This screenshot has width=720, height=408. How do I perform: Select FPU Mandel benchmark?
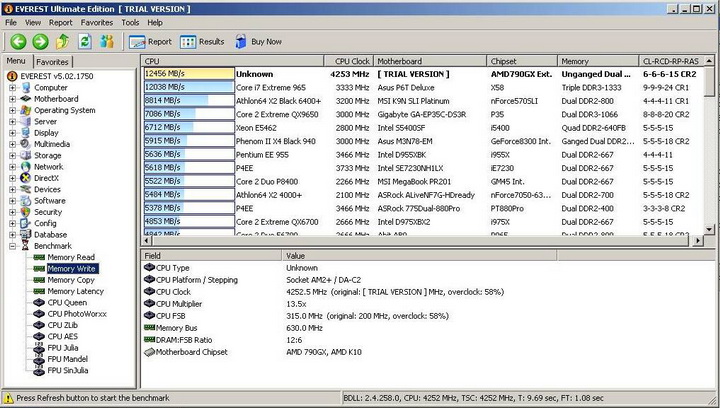pyautogui.click(x=68, y=359)
